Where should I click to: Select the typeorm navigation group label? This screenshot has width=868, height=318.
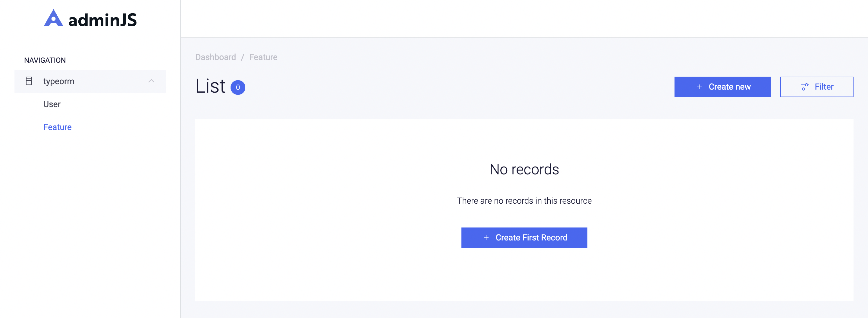coord(59,81)
